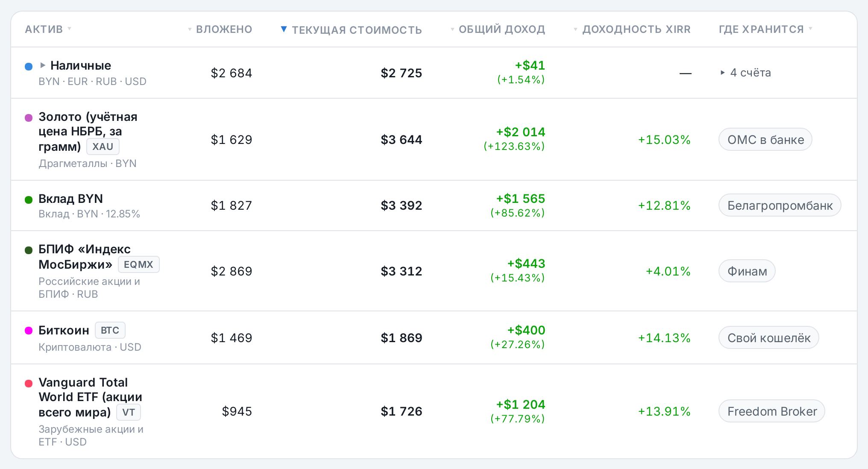Click the EQMX ticker badge
Screen dimensions: 868x469
tap(138, 264)
